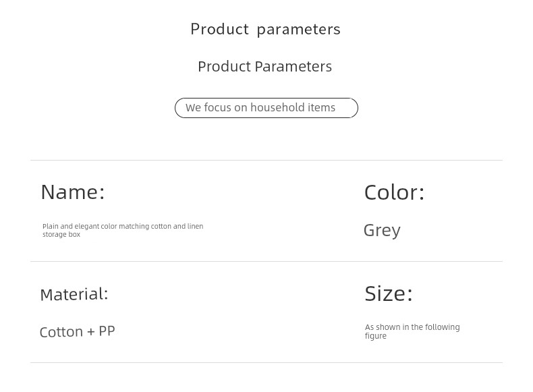Click the 'Product parameters' top heading
The height and width of the screenshot is (392, 533).
click(265, 29)
